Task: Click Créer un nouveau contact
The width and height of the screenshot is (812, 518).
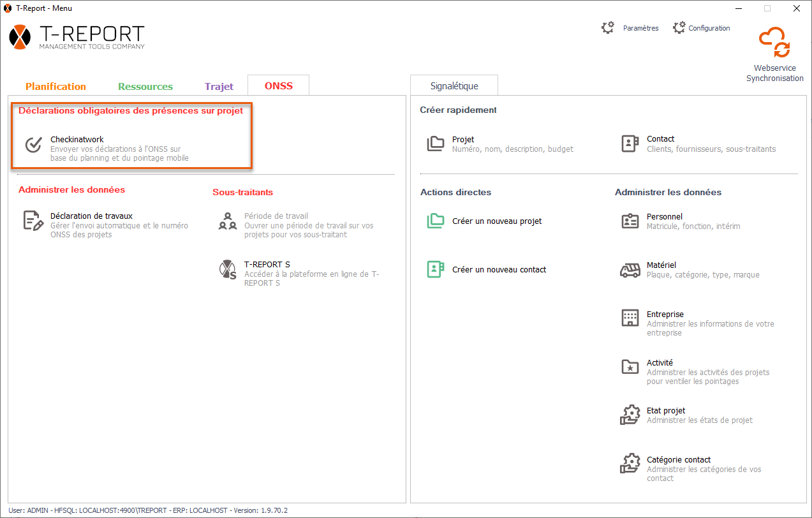Action: 499,270
